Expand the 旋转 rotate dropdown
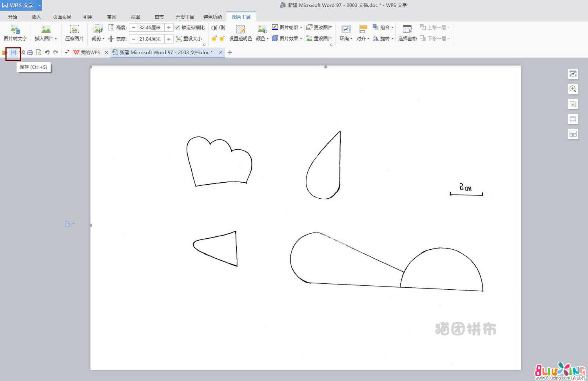588x381 pixels. (x=392, y=38)
